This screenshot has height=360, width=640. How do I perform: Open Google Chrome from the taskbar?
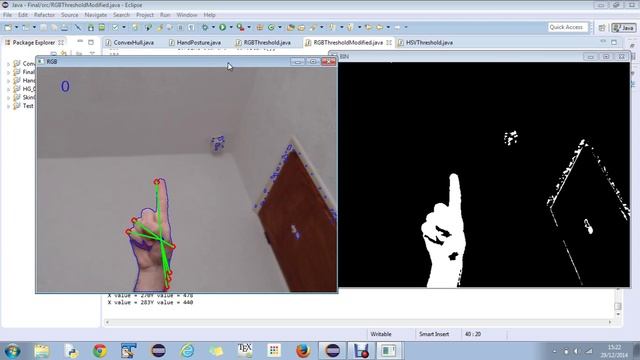(100, 351)
